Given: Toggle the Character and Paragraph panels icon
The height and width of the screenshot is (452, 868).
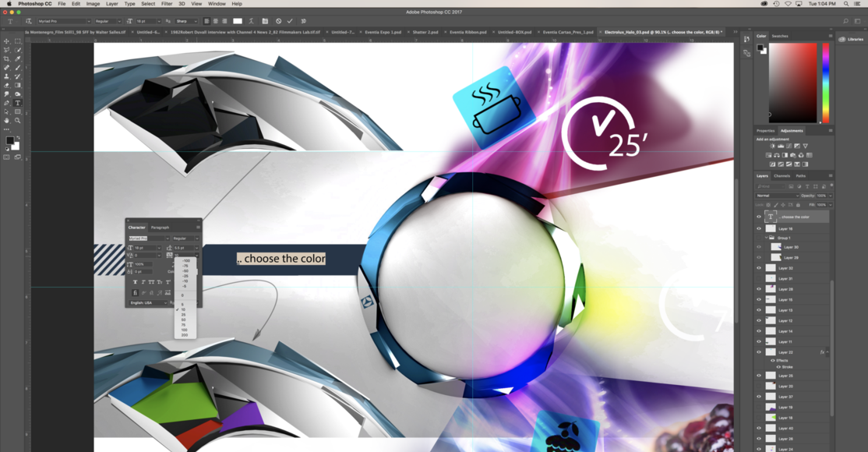Looking at the screenshot, I should pos(265,21).
